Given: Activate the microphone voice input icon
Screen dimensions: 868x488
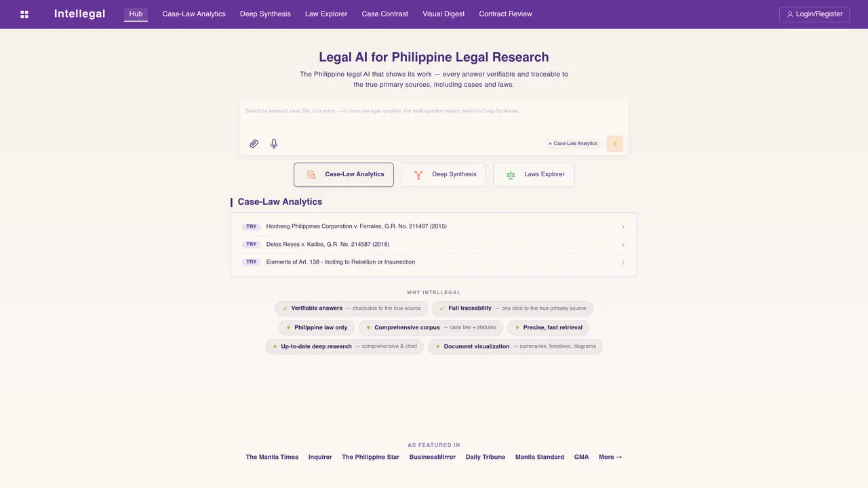Looking at the screenshot, I should 274,144.
